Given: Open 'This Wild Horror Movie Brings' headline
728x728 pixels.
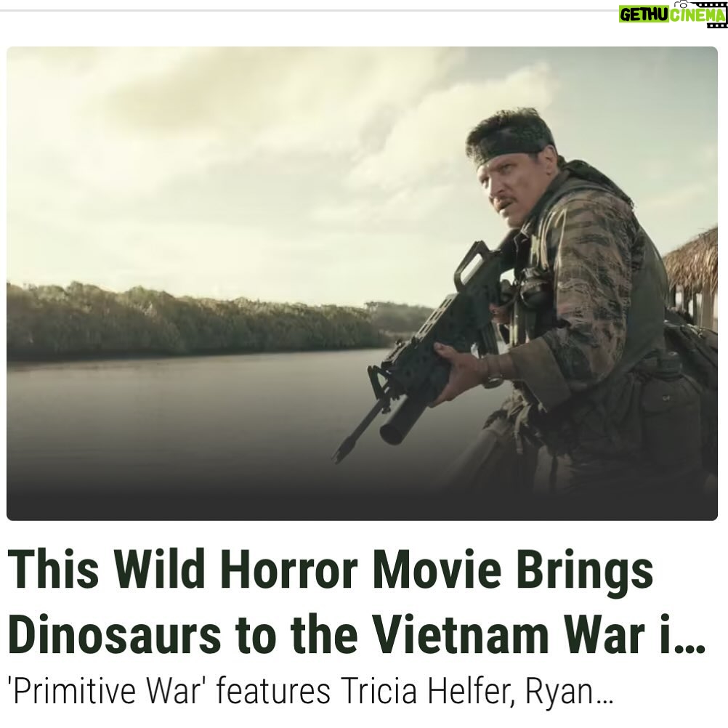Looking at the screenshot, I should [x=330, y=569].
